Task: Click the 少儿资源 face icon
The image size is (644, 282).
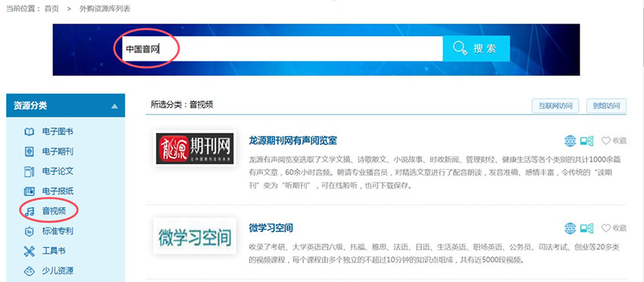Action: 29,271
